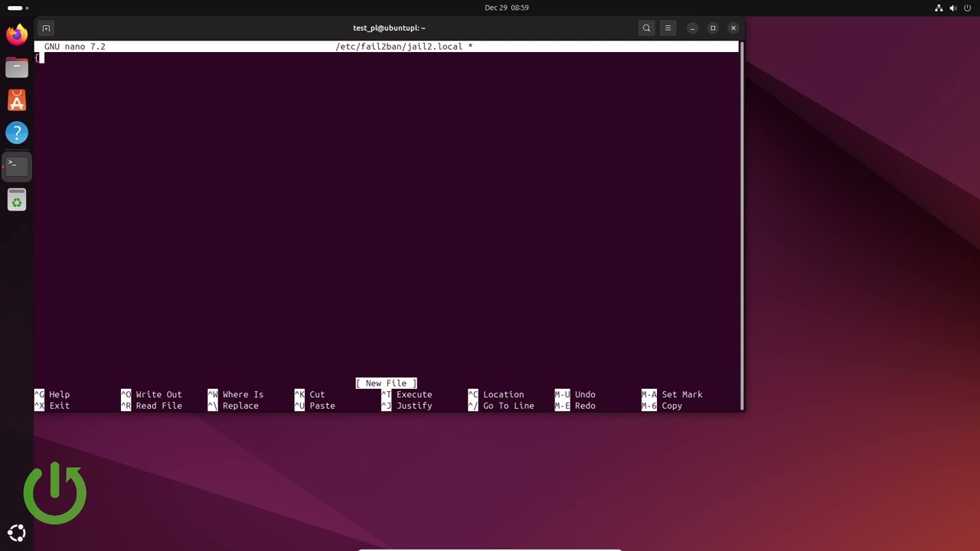The height and width of the screenshot is (551, 980).
Task: Open network status icon in top bar
Action: (x=939, y=8)
